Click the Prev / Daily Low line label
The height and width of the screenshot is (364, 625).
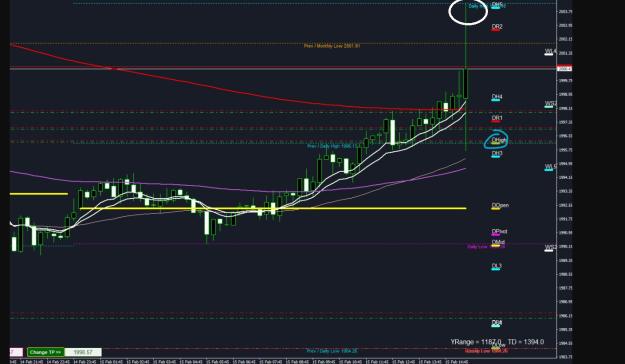[x=332, y=351]
